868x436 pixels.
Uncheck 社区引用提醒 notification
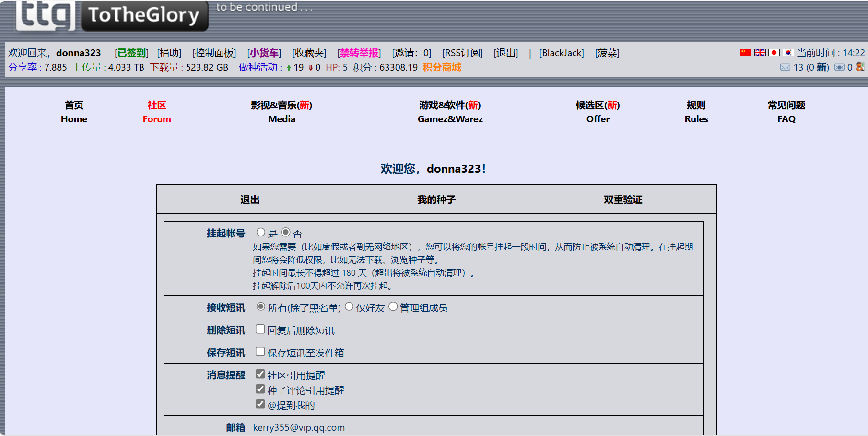[260, 374]
